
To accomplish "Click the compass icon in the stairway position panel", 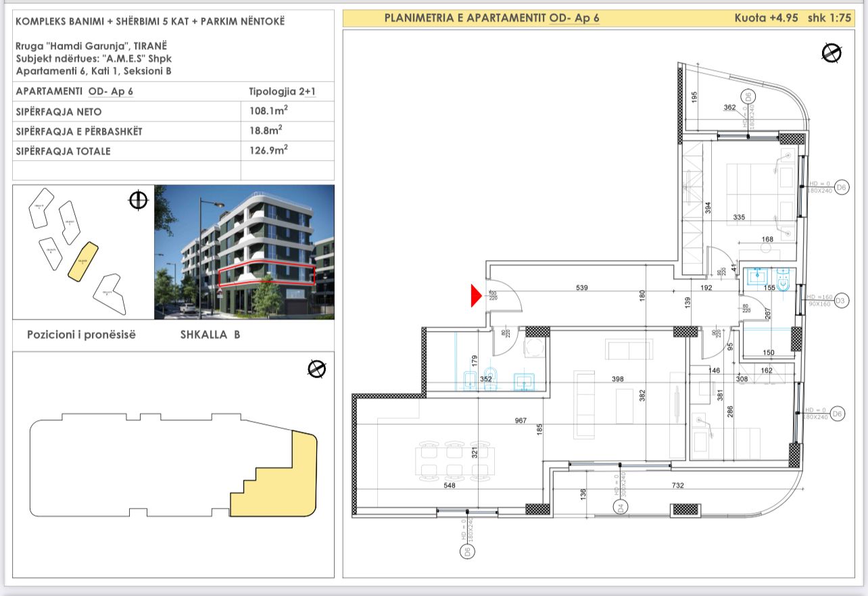I will 316,369.
